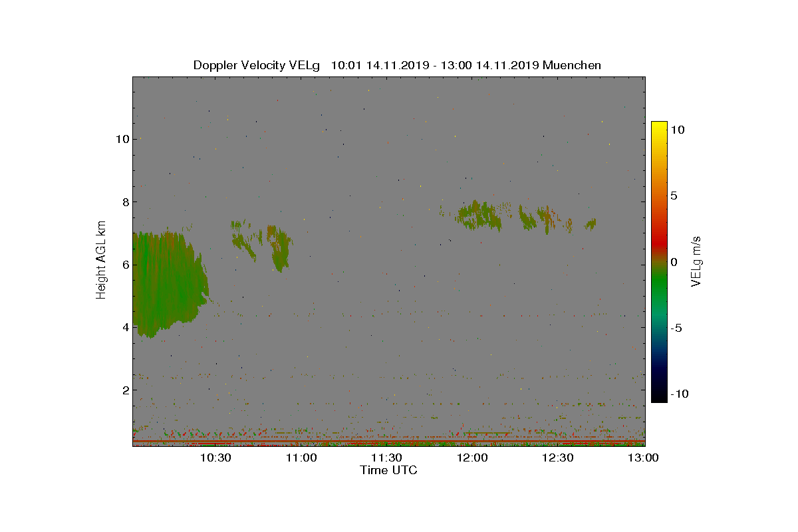The width and height of the screenshot is (798, 532).
Task: Click the 11:30 time tick label
Action: (386, 458)
